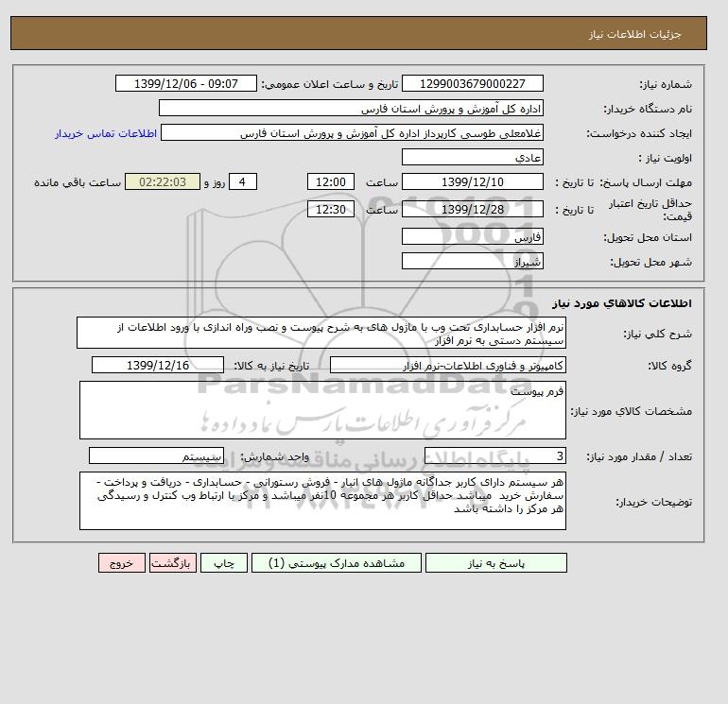Click the توضیحات خریدار label
The width and height of the screenshot is (728, 704).
tap(653, 502)
